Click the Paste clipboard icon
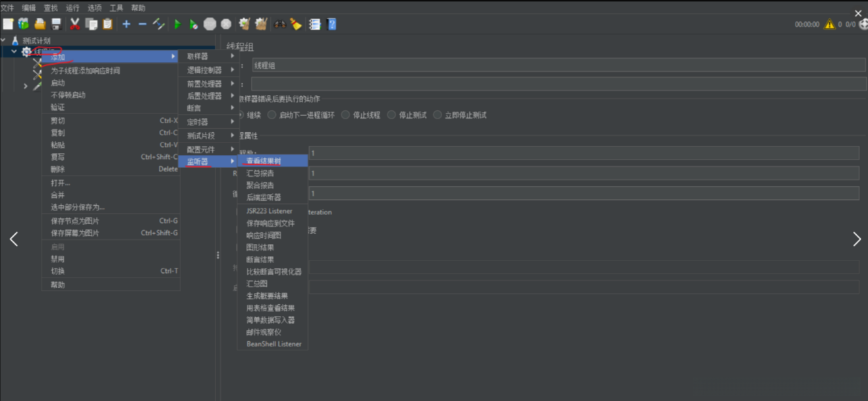 pyautogui.click(x=107, y=24)
